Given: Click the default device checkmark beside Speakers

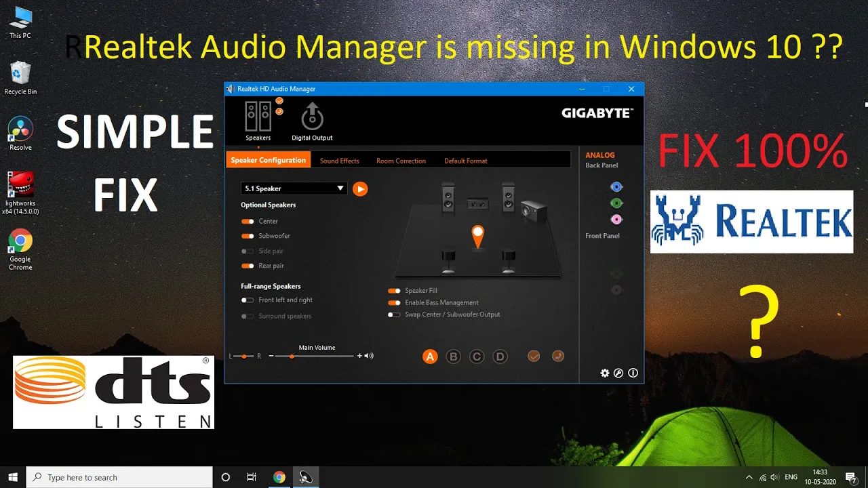Looking at the screenshot, I should click(279, 101).
